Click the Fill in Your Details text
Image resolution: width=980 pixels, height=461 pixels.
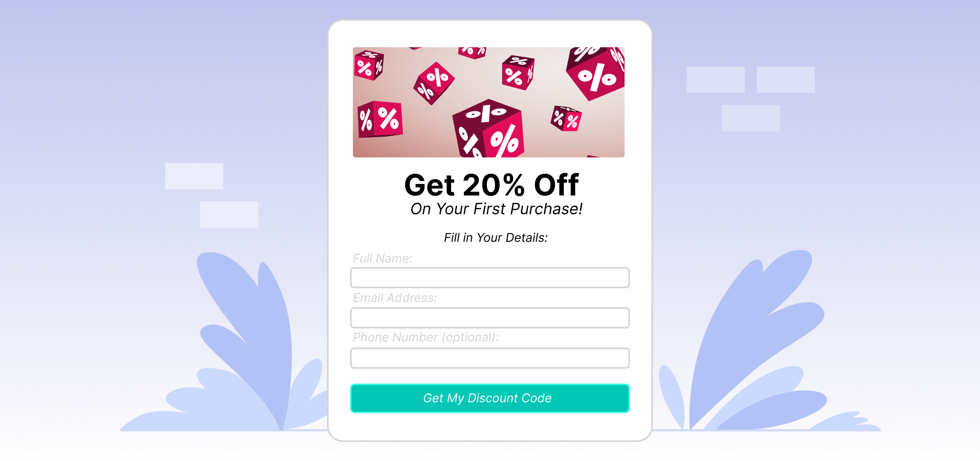[x=496, y=238]
